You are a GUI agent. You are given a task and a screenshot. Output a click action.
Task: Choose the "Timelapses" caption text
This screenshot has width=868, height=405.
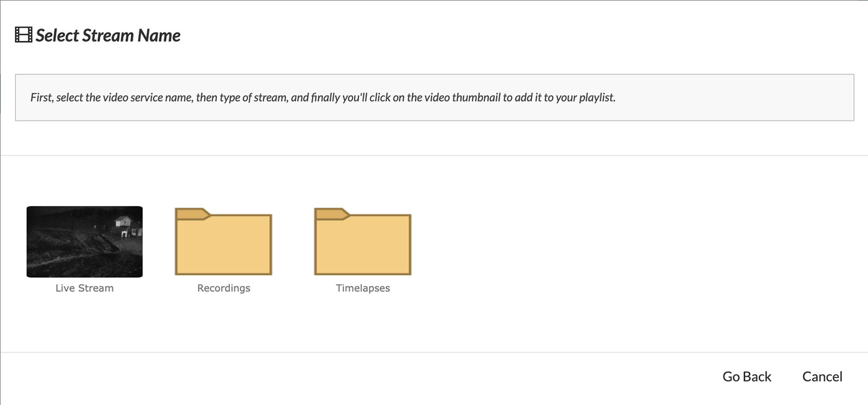[363, 288]
